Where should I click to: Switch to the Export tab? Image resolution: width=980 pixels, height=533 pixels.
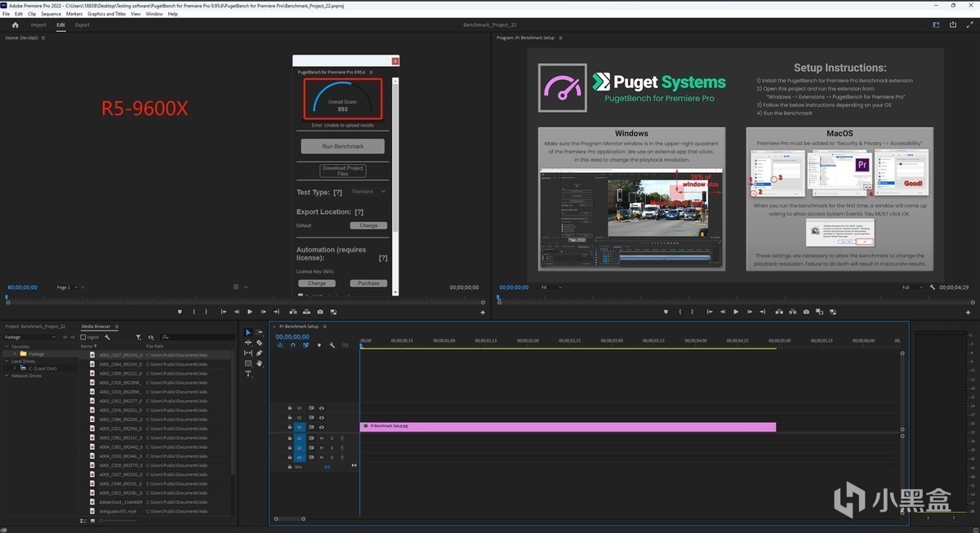82,25
